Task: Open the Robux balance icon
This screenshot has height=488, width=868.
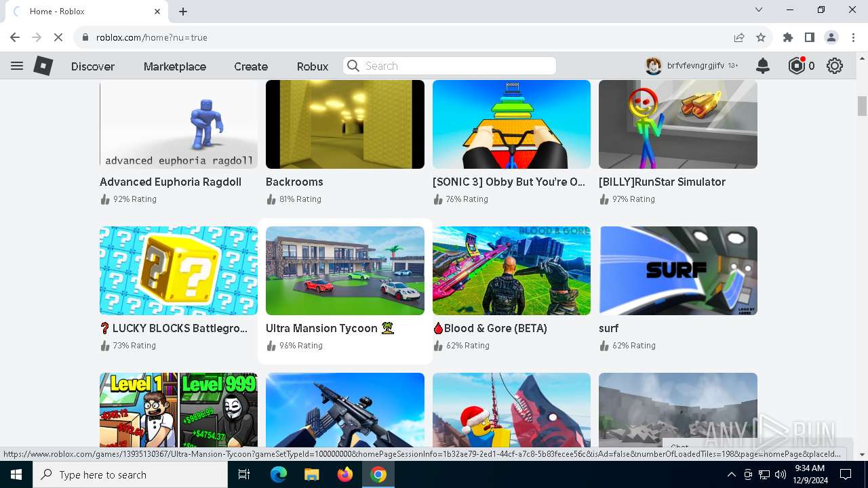Action: click(797, 66)
